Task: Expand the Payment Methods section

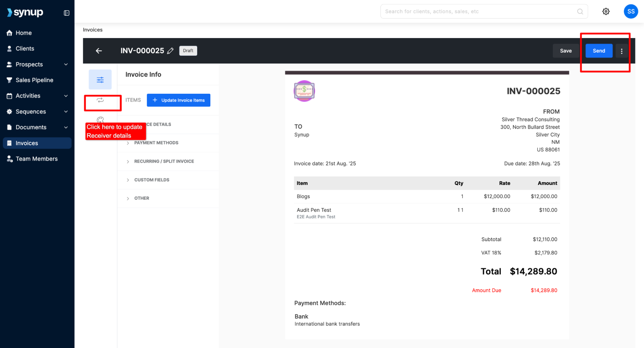Action: pos(168,143)
